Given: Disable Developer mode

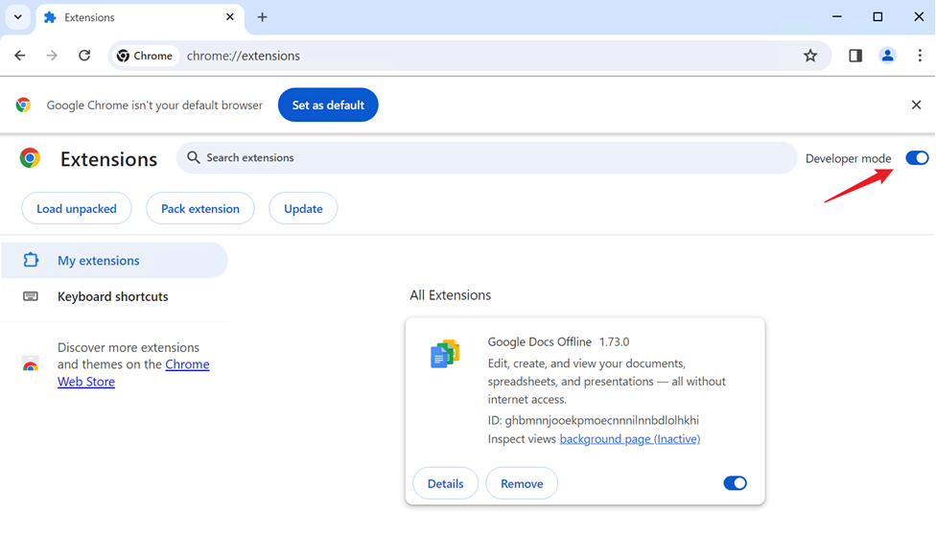Looking at the screenshot, I should pos(916,157).
